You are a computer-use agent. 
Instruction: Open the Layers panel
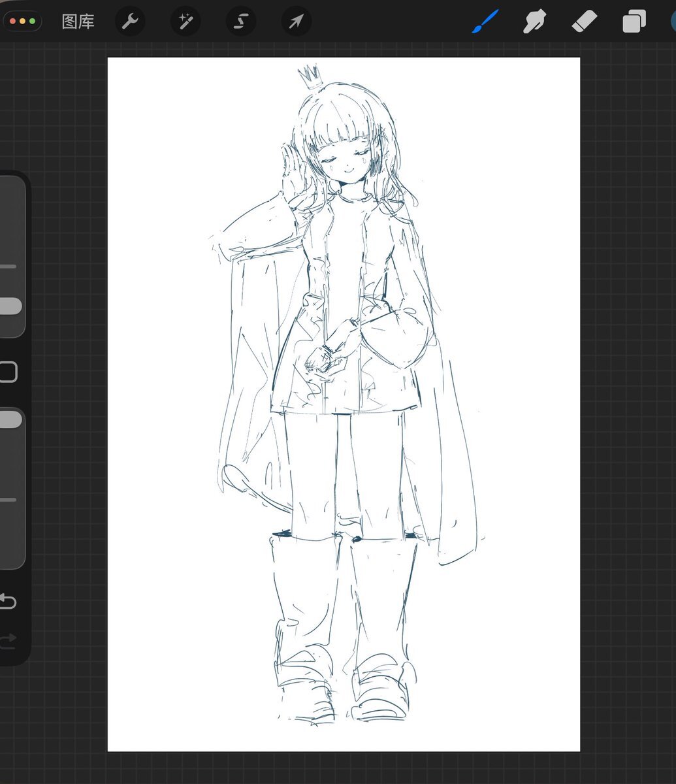coord(634,22)
